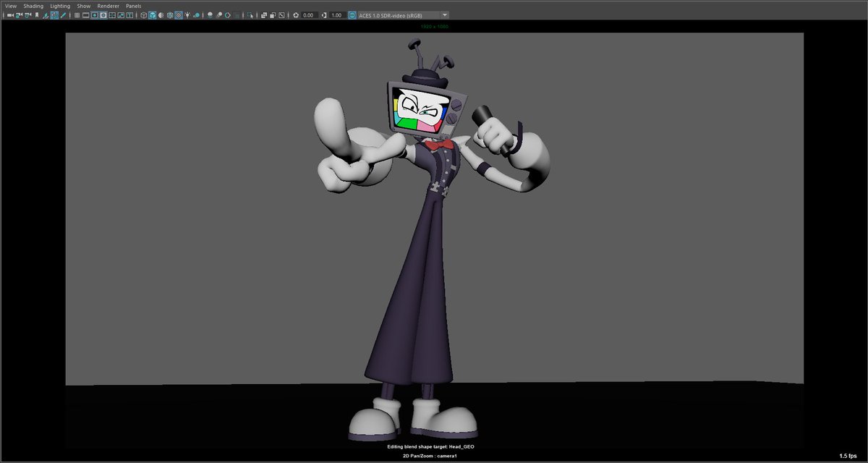Screen dimensions: 868x463
Task: Click the Image Plane icon
Action: (46, 15)
